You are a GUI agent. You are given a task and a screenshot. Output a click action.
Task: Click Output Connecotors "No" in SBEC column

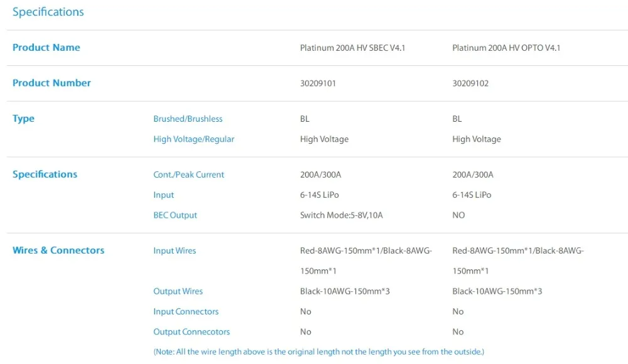[x=306, y=331]
